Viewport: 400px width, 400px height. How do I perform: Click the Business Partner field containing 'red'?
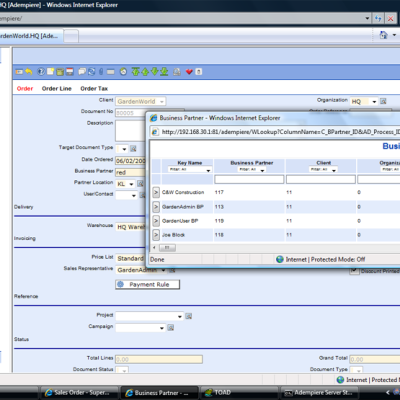coord(131,172)
